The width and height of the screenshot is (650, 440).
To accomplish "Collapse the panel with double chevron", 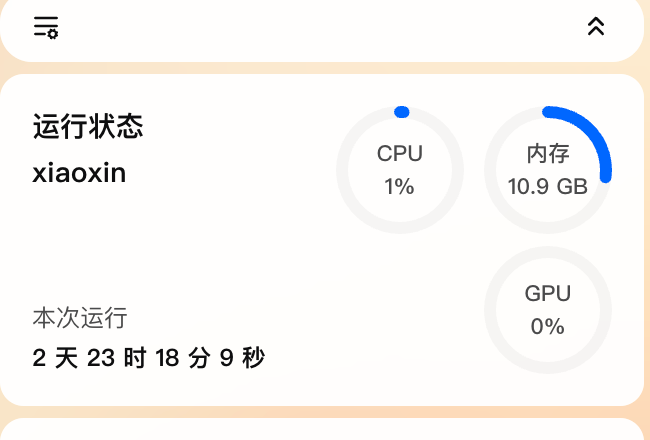I will 596,27.
